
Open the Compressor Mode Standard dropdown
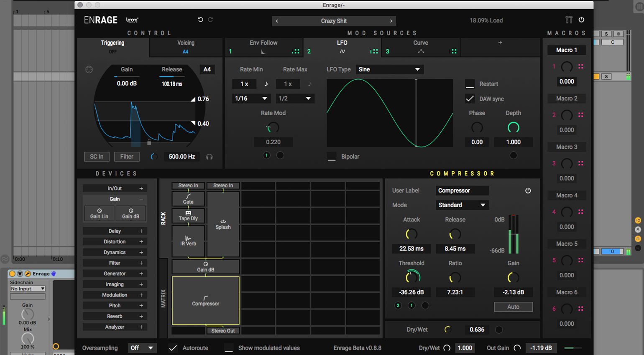[x=462, y=205]
